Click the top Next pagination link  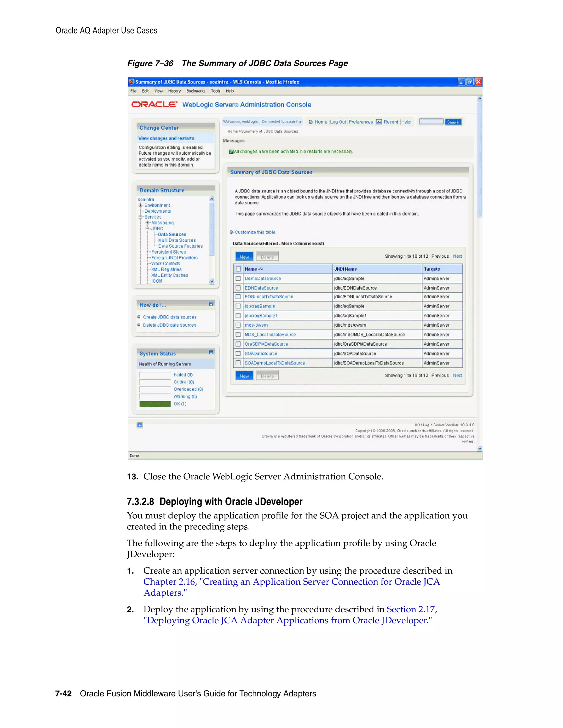pos(457,256)
